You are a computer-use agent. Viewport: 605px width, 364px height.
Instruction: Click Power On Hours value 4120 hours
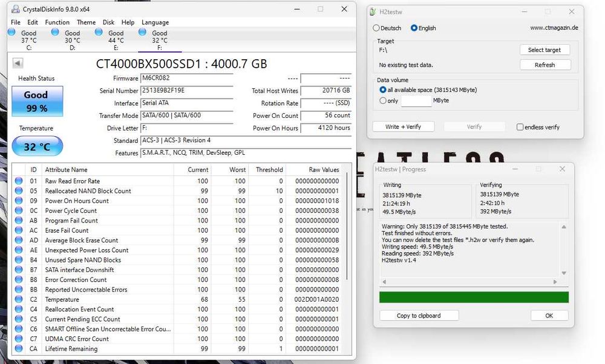click(x=326, y=128)
